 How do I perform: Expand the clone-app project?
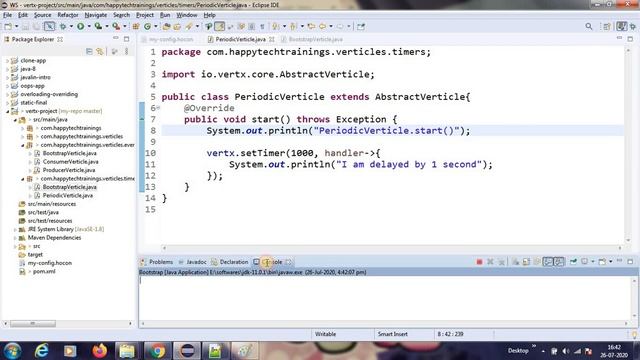[x=7, y=60]
